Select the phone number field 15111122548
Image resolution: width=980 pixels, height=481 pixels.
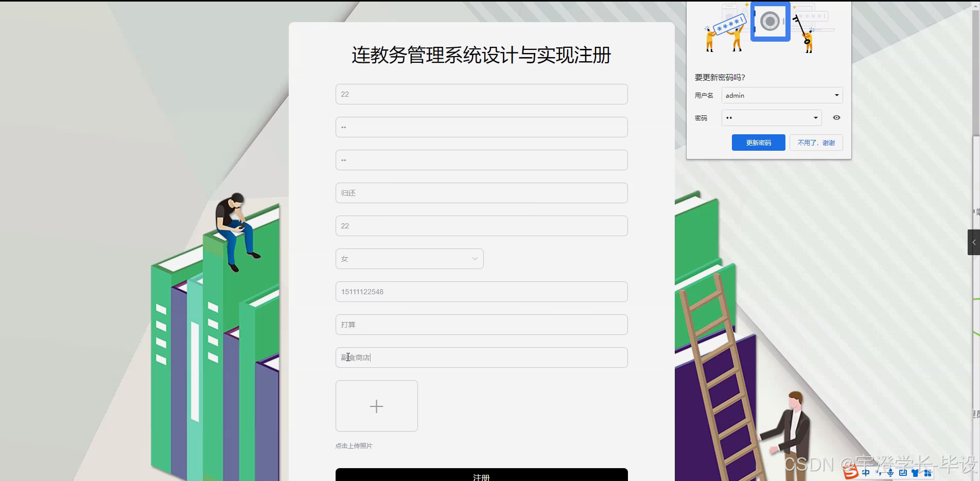(x=481, y=292)
